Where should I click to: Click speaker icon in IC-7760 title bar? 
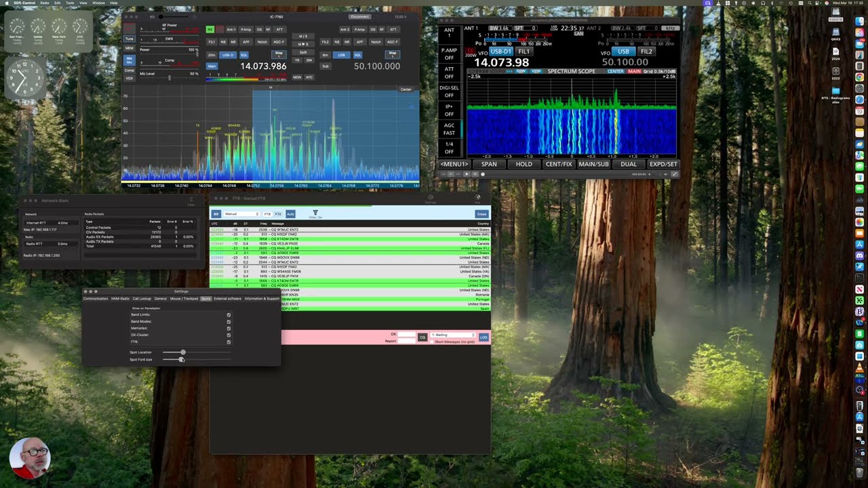coord(153,16)
